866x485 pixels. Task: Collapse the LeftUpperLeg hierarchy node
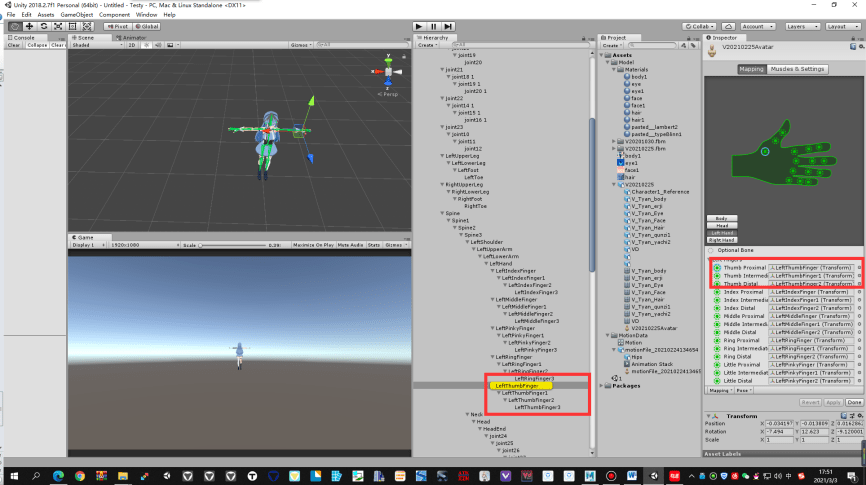pos(442,156)
